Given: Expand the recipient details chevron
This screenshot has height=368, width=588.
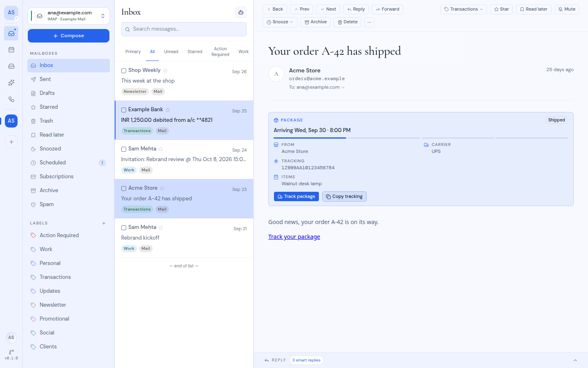Looking at the screenshot, I should click(x=343, y=88).
